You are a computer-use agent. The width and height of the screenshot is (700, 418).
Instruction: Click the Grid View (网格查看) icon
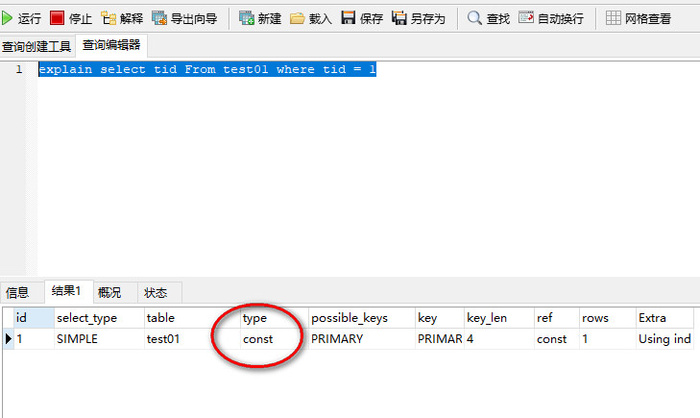pos(613,18)
